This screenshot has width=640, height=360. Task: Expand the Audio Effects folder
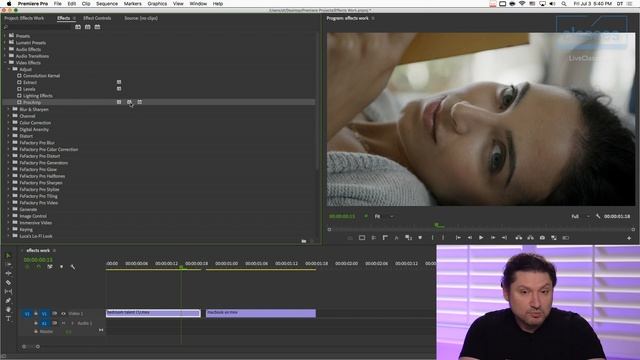click(x=5, y=49)
